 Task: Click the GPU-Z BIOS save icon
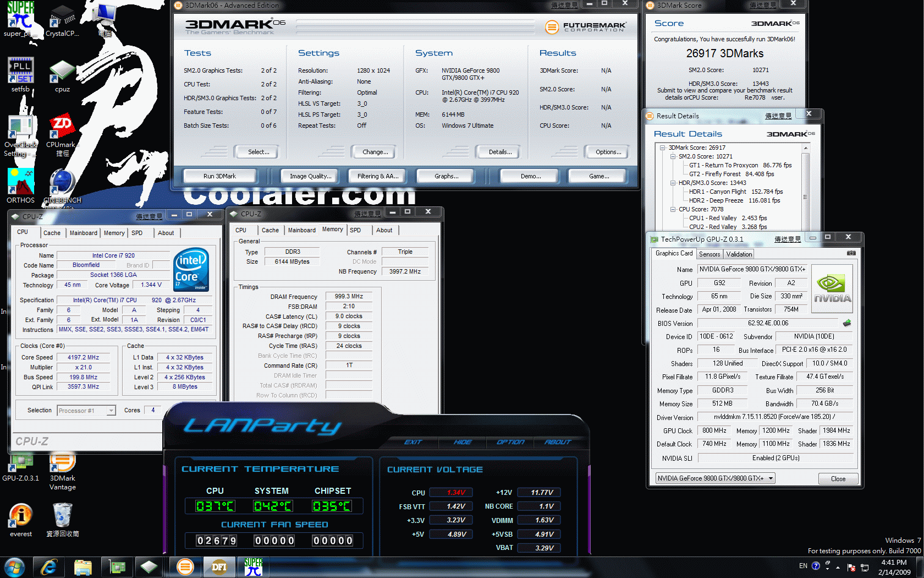coord(846,323)
